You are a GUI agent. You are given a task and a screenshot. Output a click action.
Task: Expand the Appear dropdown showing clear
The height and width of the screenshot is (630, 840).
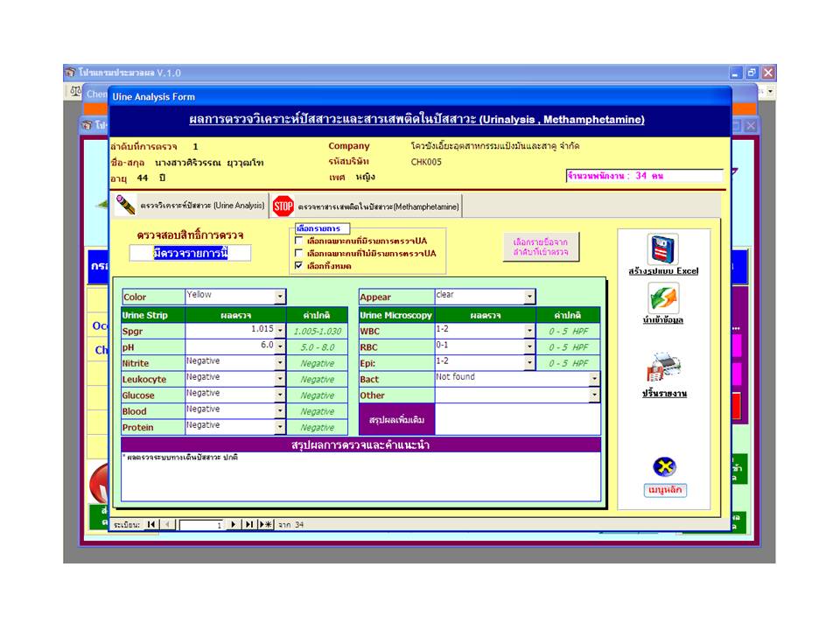529,297
